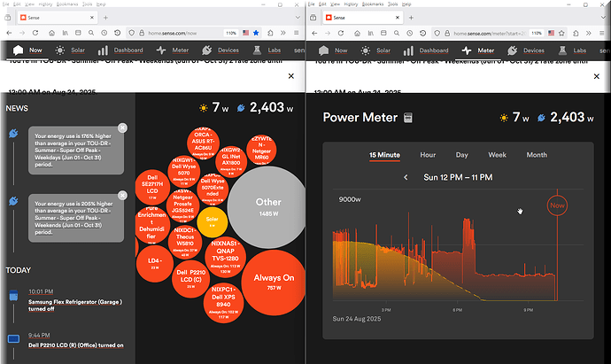Select the 15 Minute range in Power Meter
The height and width of the screenshot is (364, 611).
click(384, 155)
